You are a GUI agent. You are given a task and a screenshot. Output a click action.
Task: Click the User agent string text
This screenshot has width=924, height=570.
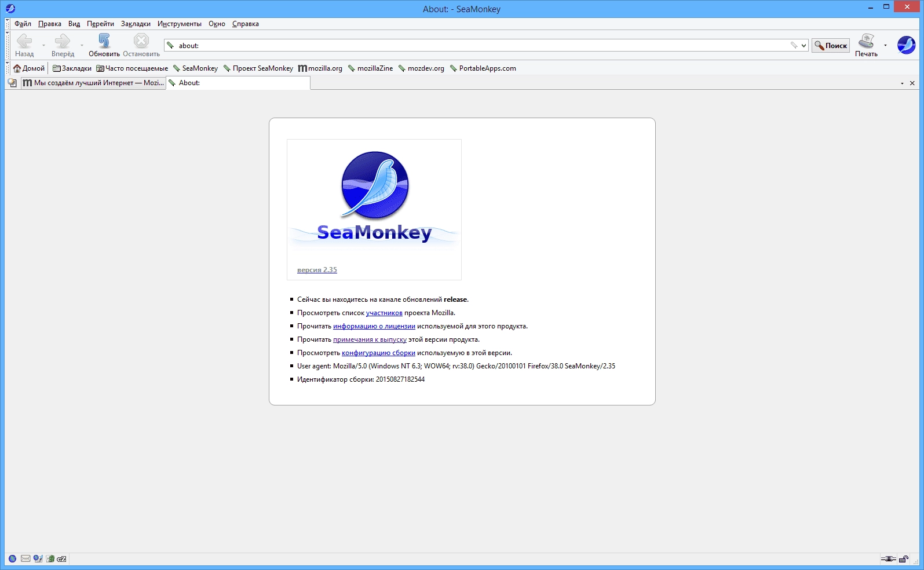[456, 366]
